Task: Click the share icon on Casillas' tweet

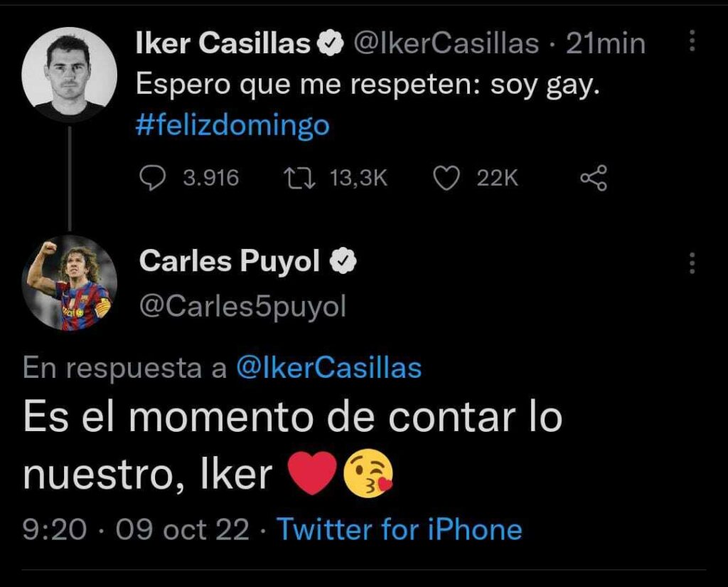Action: pyautogui.click(x=594, y=178)
